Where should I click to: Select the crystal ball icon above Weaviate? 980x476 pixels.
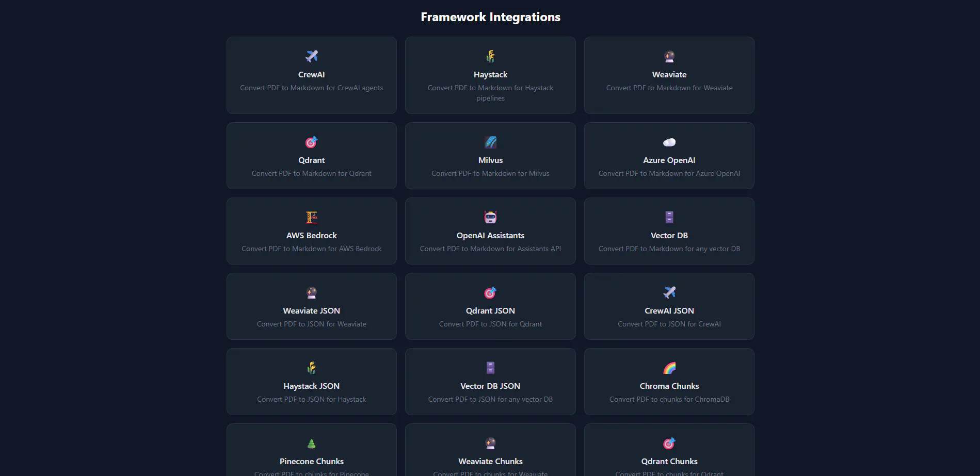(x=669, y=56)
